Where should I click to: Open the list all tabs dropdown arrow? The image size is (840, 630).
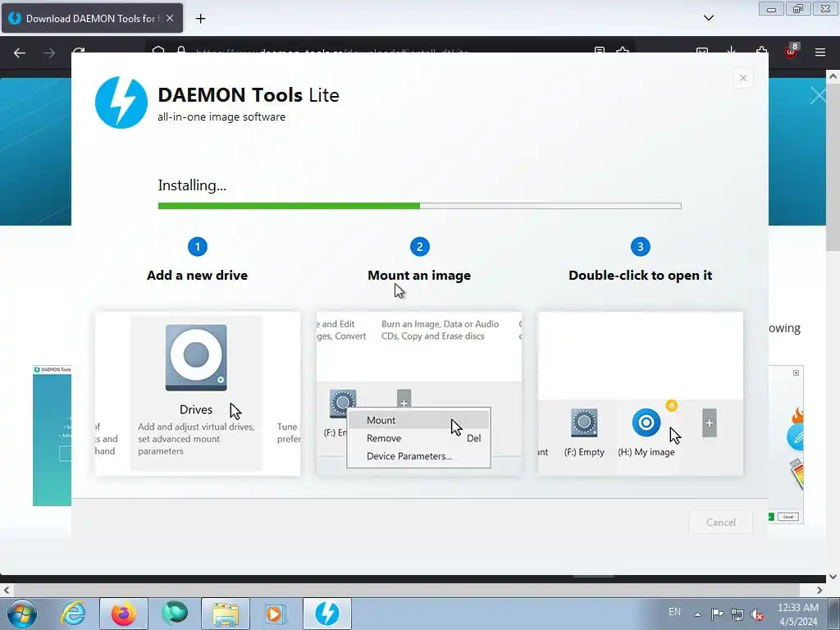708,18
